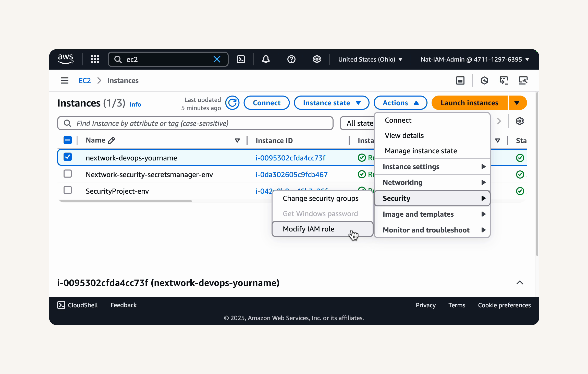
Task: Click the Connect button
Action: click(x=267, y=103)
